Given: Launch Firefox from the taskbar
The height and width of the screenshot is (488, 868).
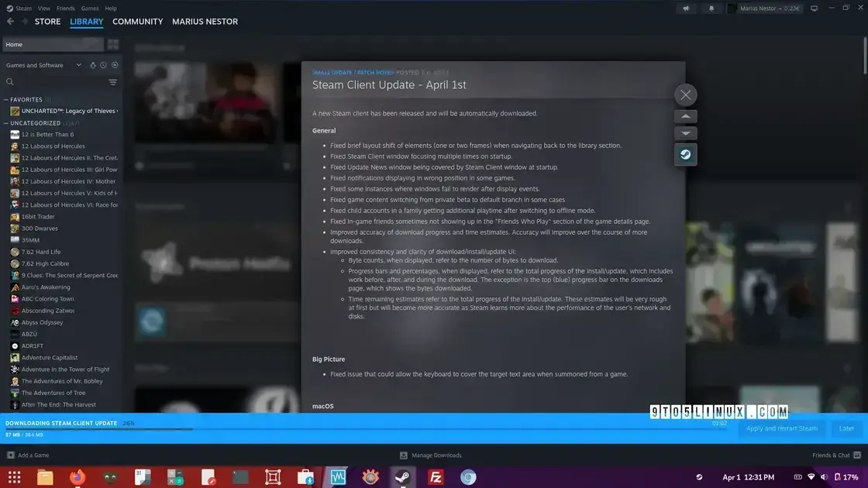Looking at the screenshot, I should (x=77, y=477).
